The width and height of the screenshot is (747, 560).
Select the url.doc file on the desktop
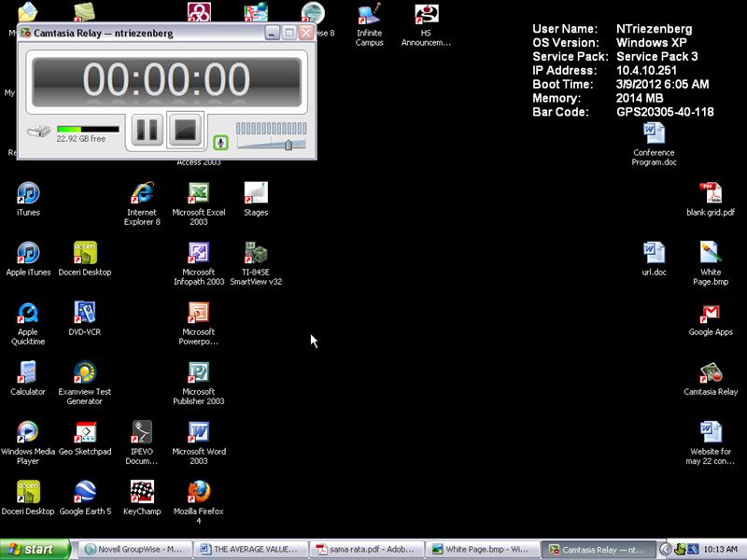coord(655,259)
